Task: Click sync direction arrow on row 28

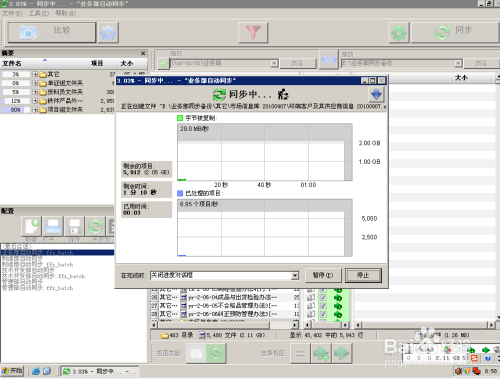Action: point(338,314)
